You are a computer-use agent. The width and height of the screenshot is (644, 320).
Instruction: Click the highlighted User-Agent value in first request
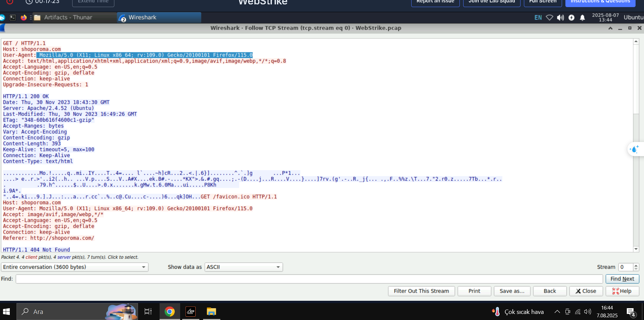pos(145,55)
